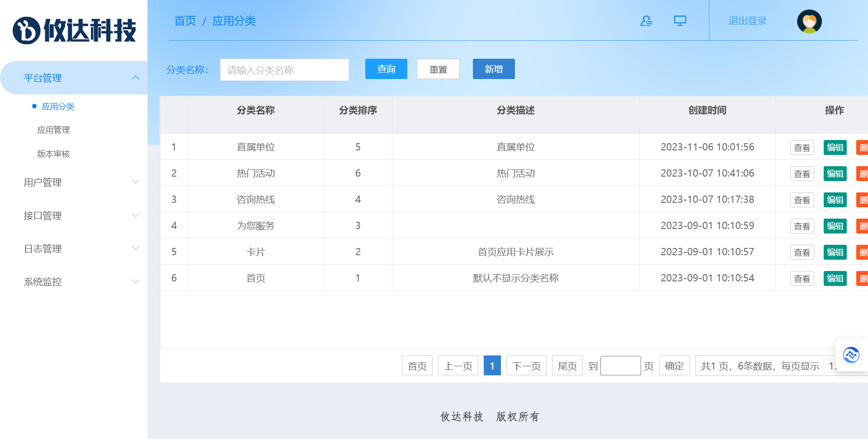Click the user profile icon in header
The image size is (868, 439).
(x=646, y=21)
